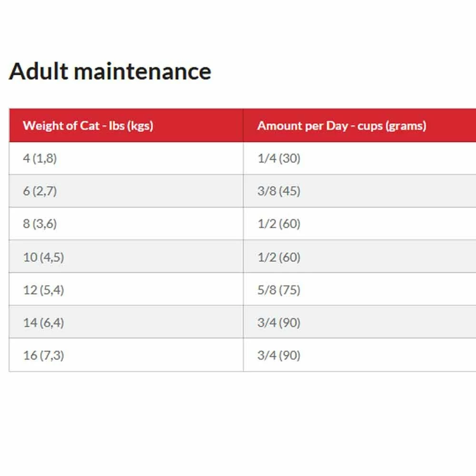Click the amount cell for 14 lbs
Image resolution: width=476 pixels, height=476 pixels.
click(279, 323)
